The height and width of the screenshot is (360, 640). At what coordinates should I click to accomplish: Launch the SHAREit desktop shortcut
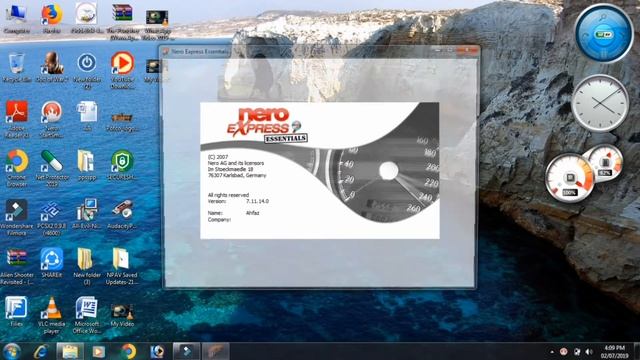(52, 263)
